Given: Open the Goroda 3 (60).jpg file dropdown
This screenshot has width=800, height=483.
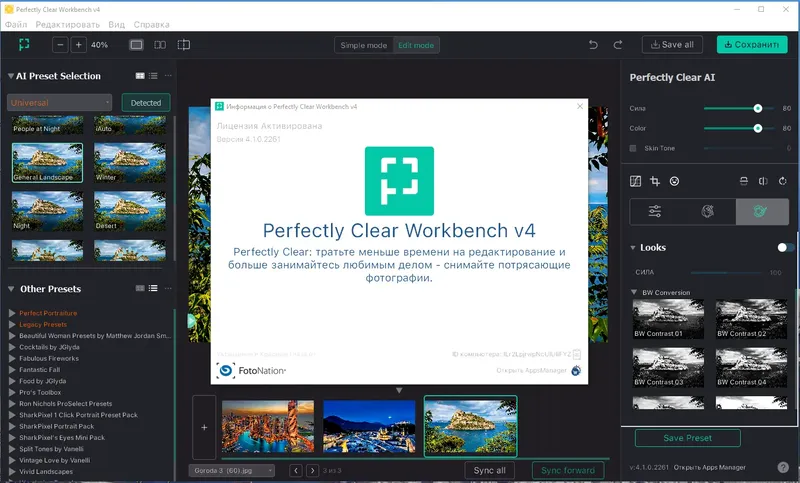Looking at the screenshot, I should click(232, 470).
